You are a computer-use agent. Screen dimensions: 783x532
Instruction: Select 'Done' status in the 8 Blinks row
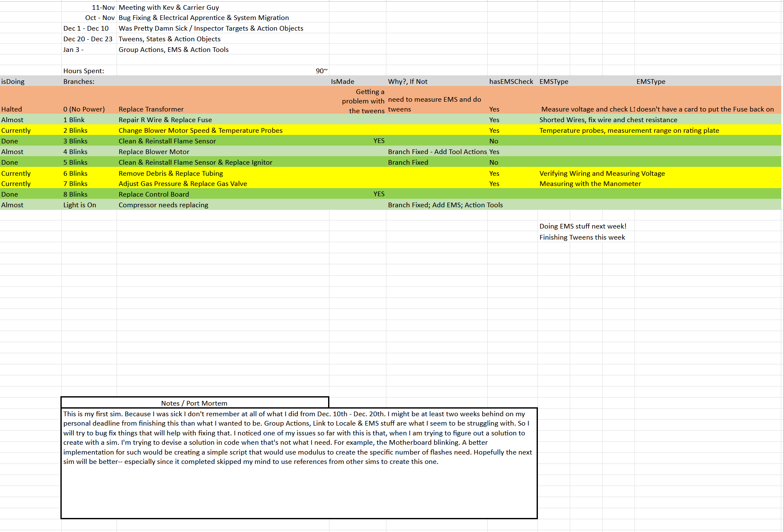point(31,194)
